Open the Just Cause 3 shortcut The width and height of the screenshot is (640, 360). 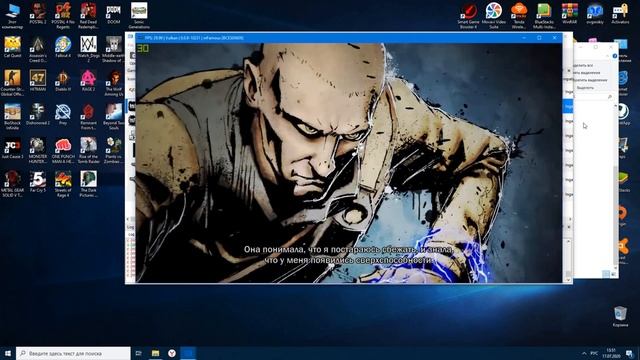(12, 148)
